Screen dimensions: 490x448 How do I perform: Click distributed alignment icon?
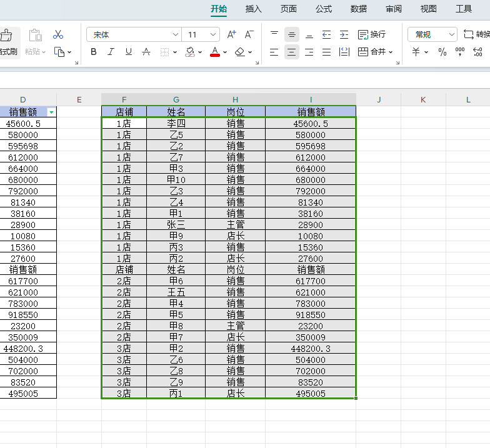[x=344, y=52]
